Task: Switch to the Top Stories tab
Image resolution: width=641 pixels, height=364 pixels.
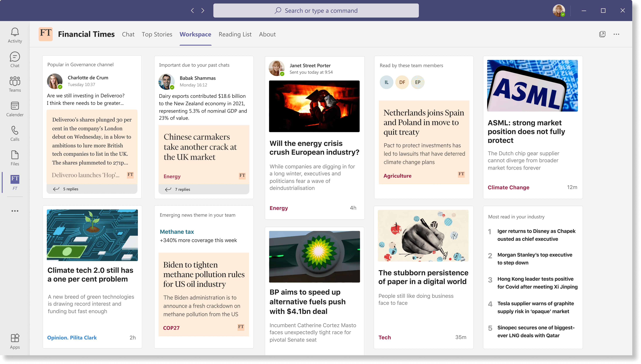Action: 157,34
